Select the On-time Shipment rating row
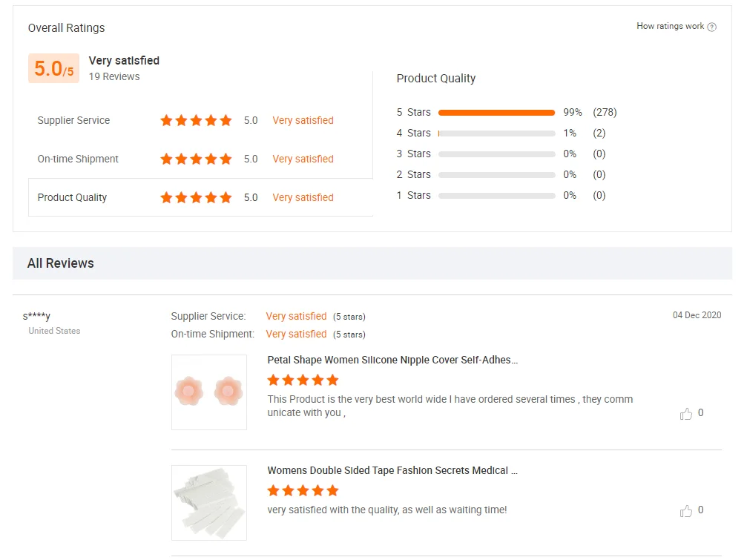The height and width of the screenshot is (560, 747). pos(78,159)
